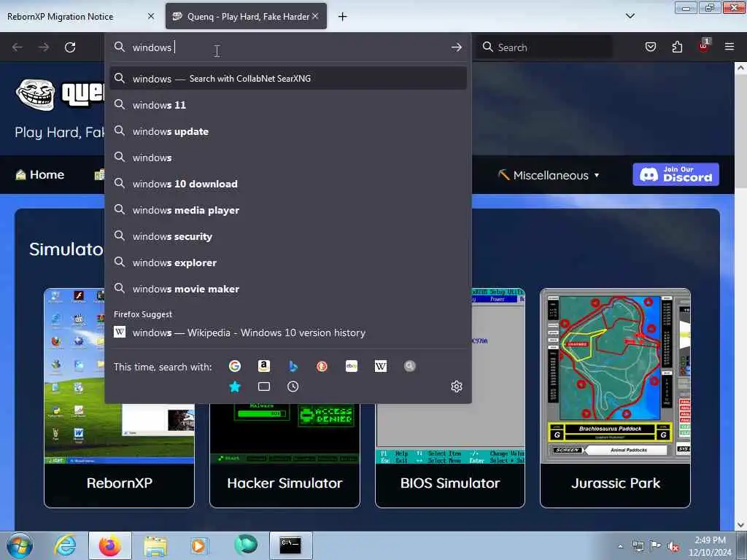Close the RebornXP Migration Notice tab
This screenshot has width=747, height=560.
(151, 16)
